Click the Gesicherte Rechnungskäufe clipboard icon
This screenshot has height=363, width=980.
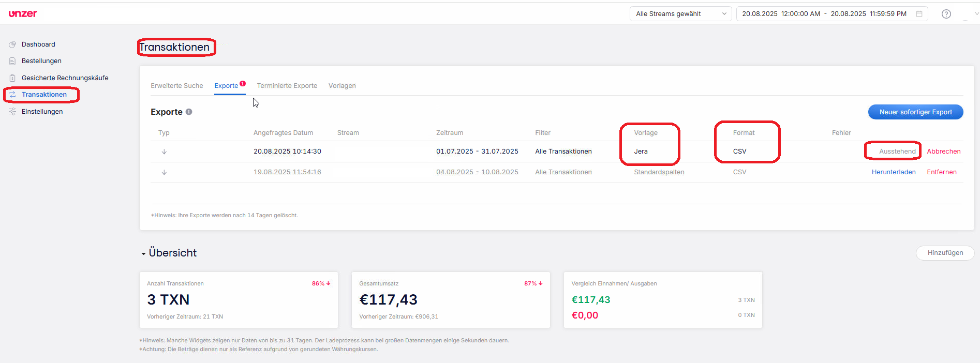click(12, 78)
